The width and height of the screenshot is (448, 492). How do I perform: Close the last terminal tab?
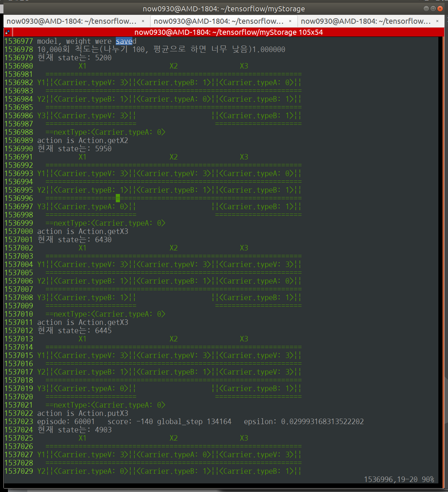click(x=437, y=21)
